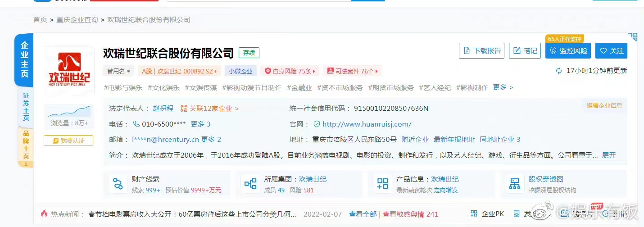Click the verified shield icon beside 官网
Screen dimensions: 644x227
pyautogui.click(x=317, y=124)
